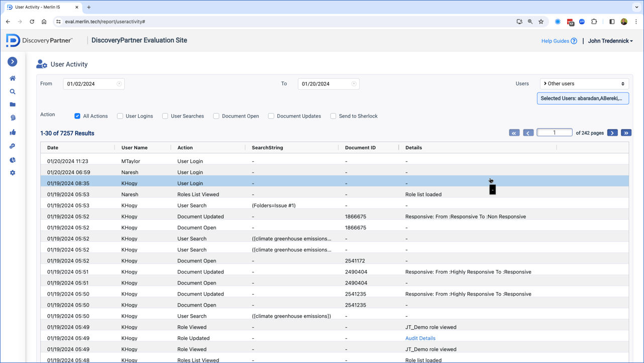Open search via sidebar magnifier icon

(13, 92)
